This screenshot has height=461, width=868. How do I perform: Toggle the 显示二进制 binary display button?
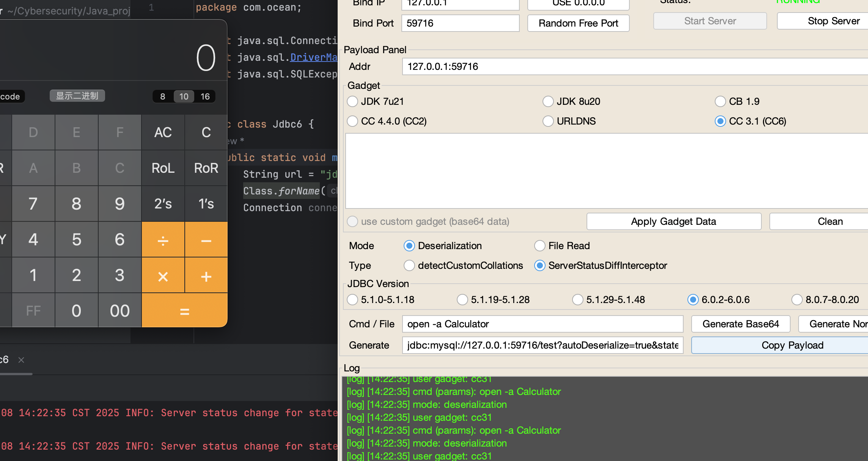tap(77, 96)
